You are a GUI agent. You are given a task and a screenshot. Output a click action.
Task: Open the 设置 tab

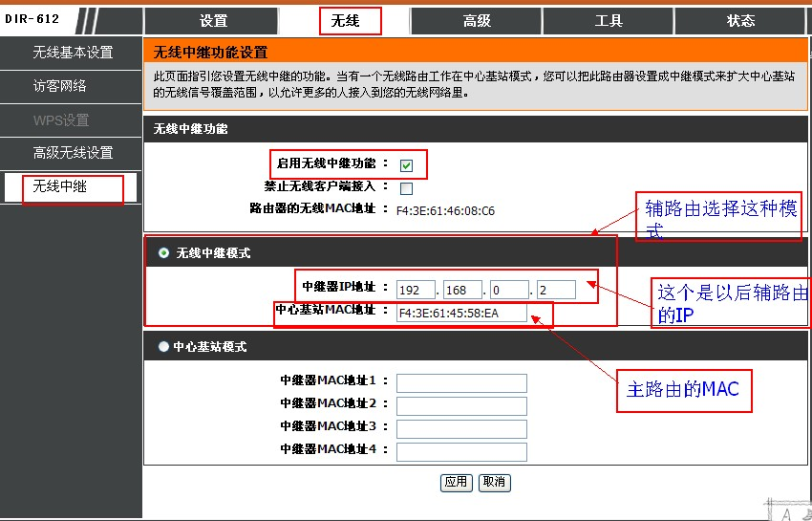coord(213,21)
